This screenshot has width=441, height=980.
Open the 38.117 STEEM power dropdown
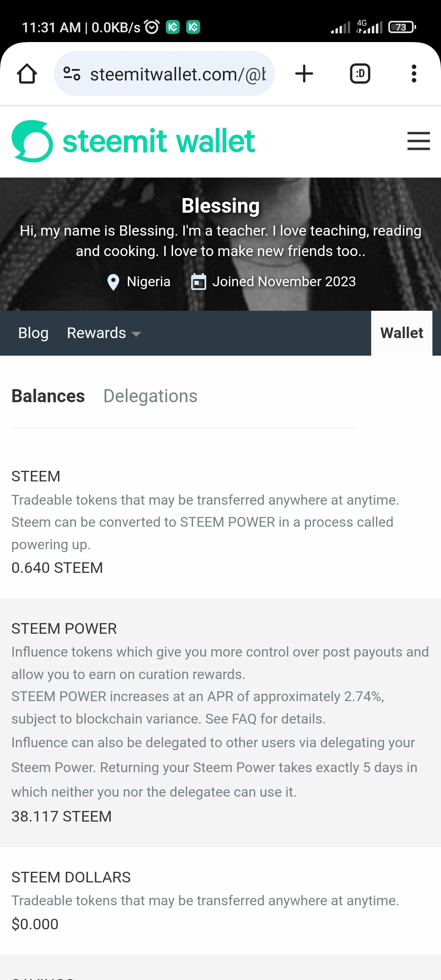(x=61, y=817)
